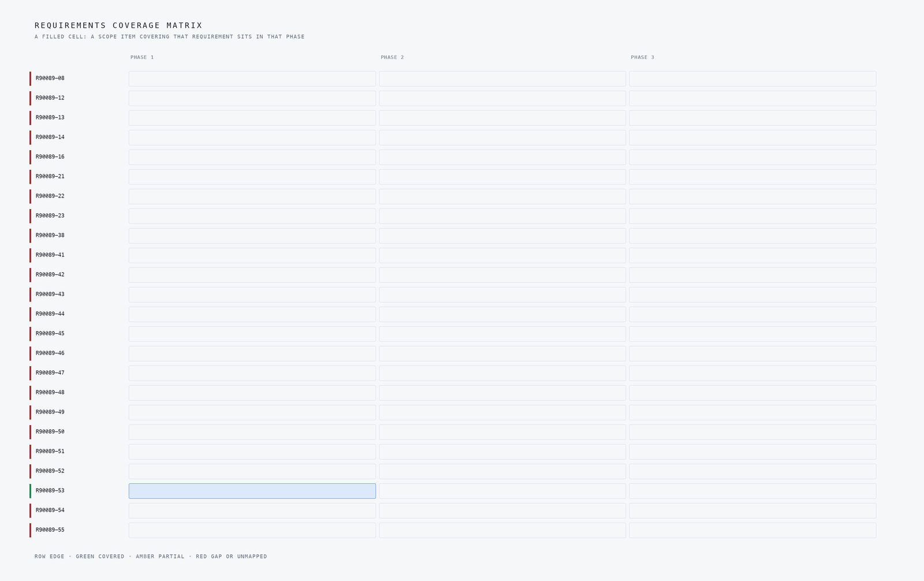Viewport: 924px width, 581px height.
Task: Select the Phase 1 cell of R90089-21
Action: click(252, 177)
